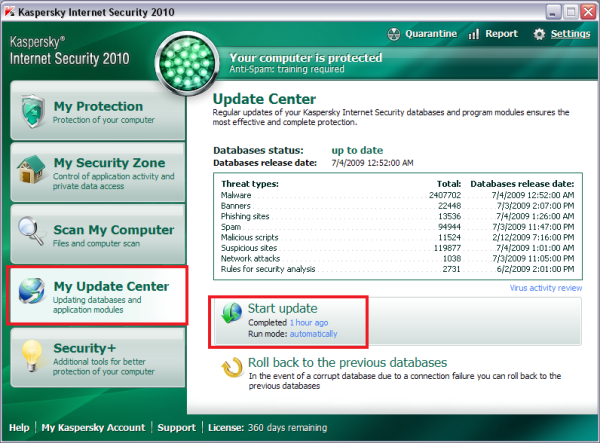The height and width of the screenshot is (443, 600).
Task: Click the Start update globe arrow icon
Action: pyautogui.click(x=232, y=313)
